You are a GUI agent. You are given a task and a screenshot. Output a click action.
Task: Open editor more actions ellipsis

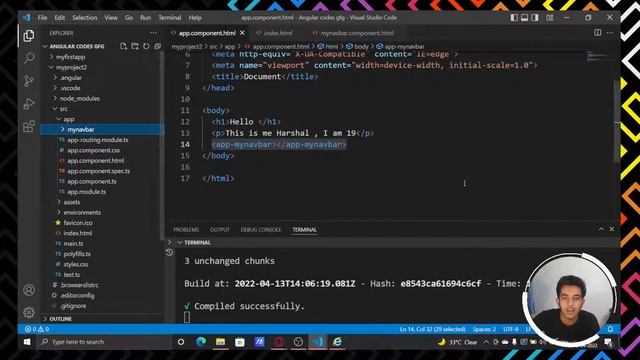coord(610,33)
